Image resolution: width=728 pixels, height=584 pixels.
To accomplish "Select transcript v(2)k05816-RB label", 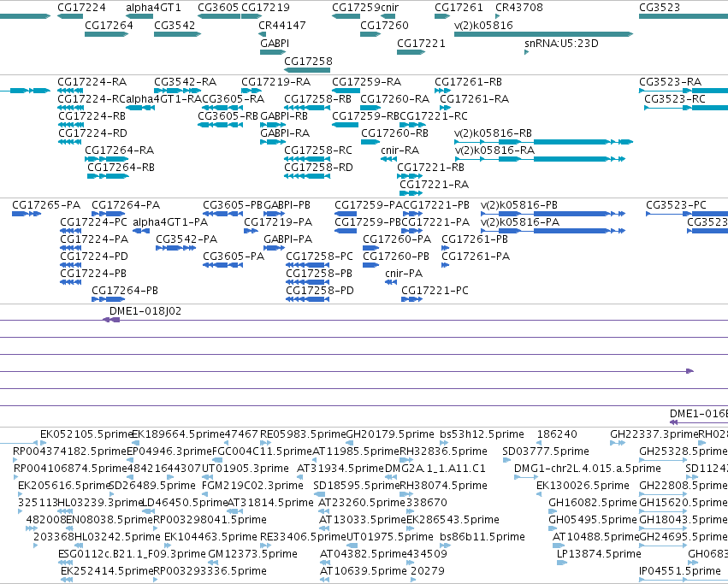I will [493, 133].
